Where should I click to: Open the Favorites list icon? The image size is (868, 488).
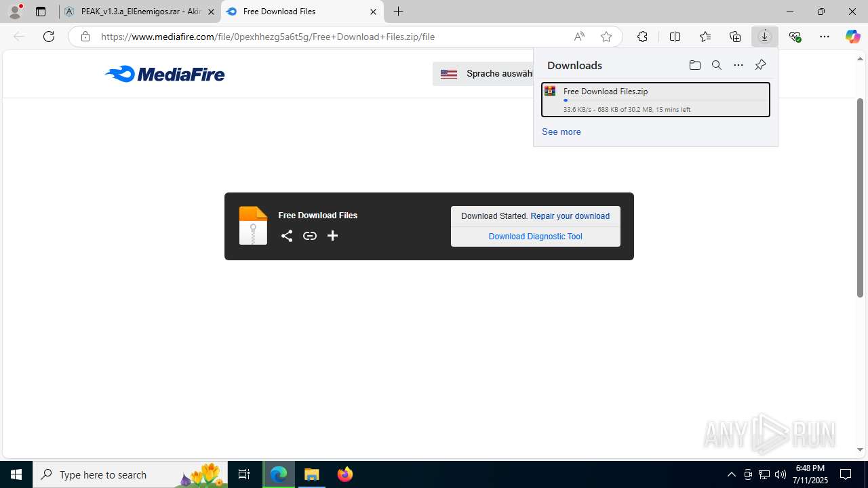(x=705, y=37)
